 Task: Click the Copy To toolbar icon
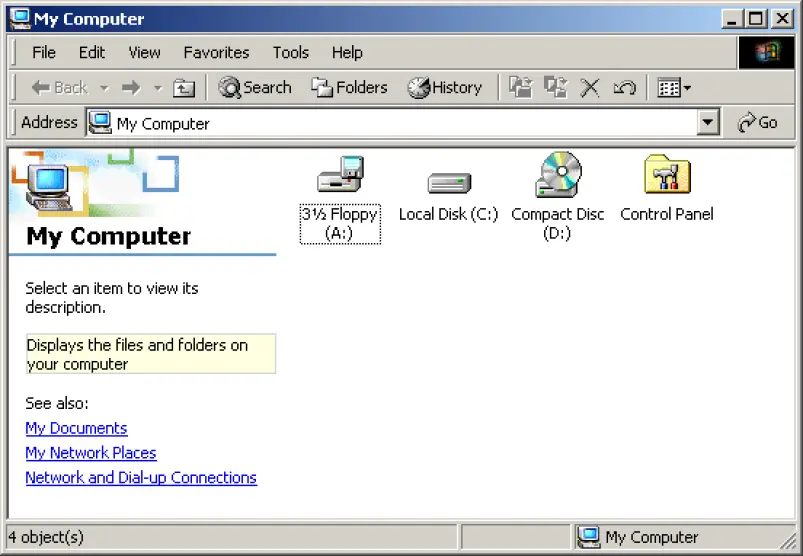[x=556, y=88]
